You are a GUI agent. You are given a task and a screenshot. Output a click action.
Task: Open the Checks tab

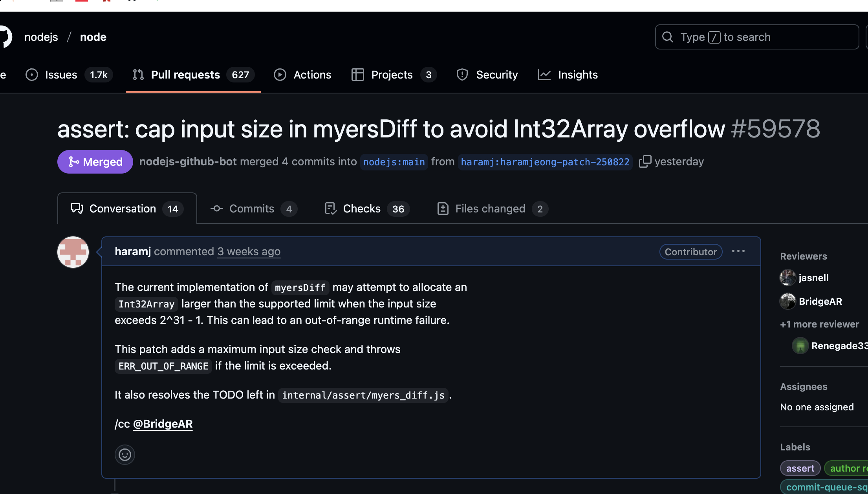pos(361,209)
